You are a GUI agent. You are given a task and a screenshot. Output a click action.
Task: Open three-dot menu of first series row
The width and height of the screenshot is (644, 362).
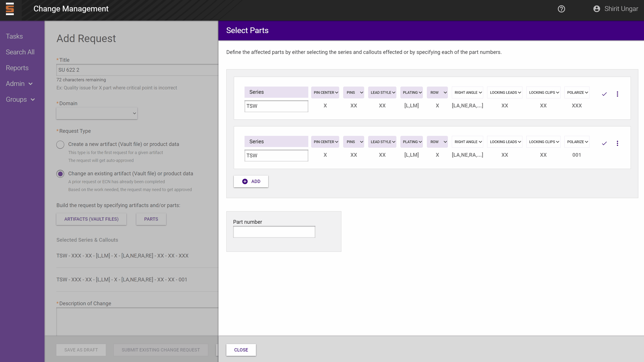point(617,94)
